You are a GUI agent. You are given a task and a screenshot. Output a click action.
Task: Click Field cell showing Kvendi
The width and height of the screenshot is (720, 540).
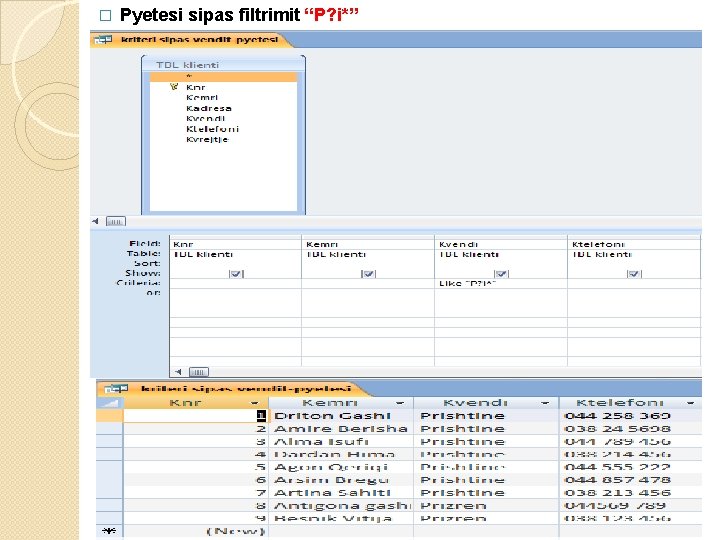coord(501,244)
